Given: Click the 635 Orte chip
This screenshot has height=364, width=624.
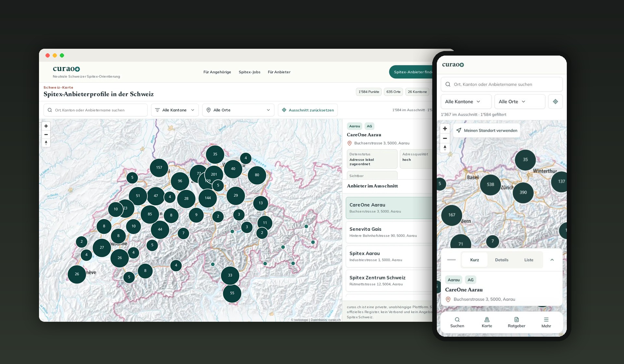Looking at the screenshot, I should (x=394, y=92).
